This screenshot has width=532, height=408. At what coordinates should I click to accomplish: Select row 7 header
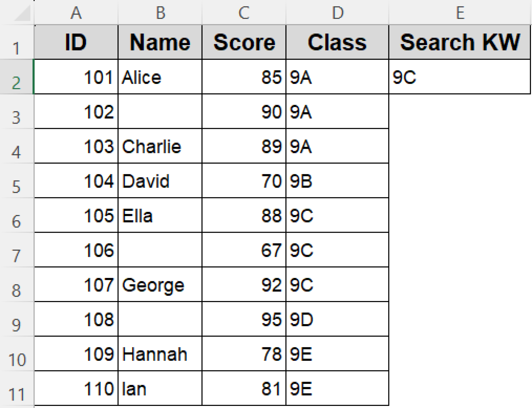point(17,250)
